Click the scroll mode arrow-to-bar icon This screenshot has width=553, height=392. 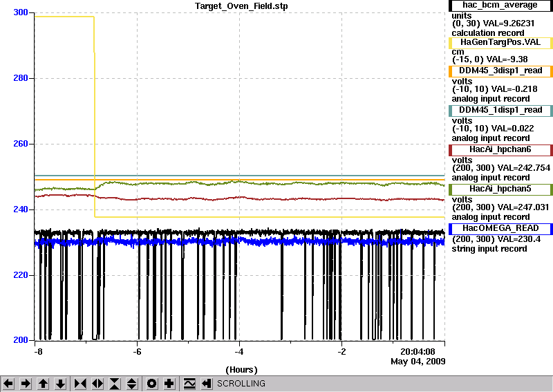pos(207,384)
